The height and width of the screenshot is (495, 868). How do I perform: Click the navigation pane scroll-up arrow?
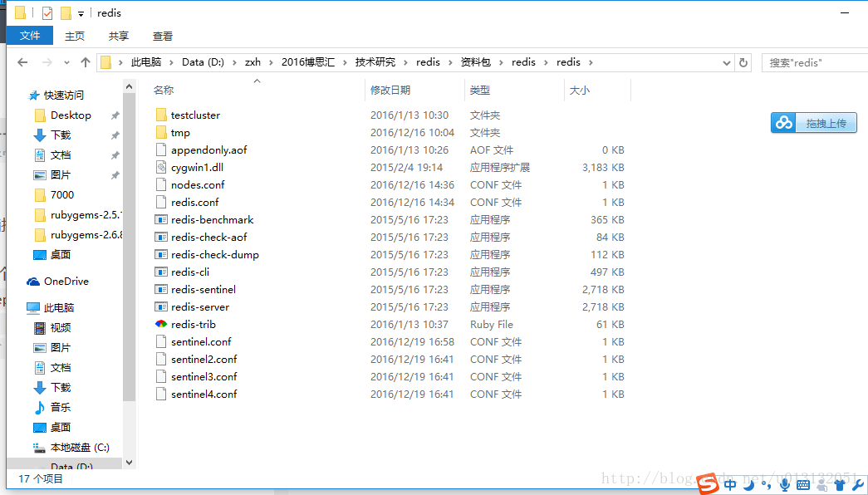pos(129,86)
